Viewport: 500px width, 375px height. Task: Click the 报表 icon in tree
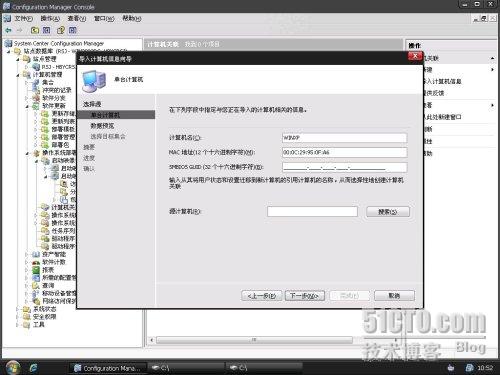[x=36, y=270]
